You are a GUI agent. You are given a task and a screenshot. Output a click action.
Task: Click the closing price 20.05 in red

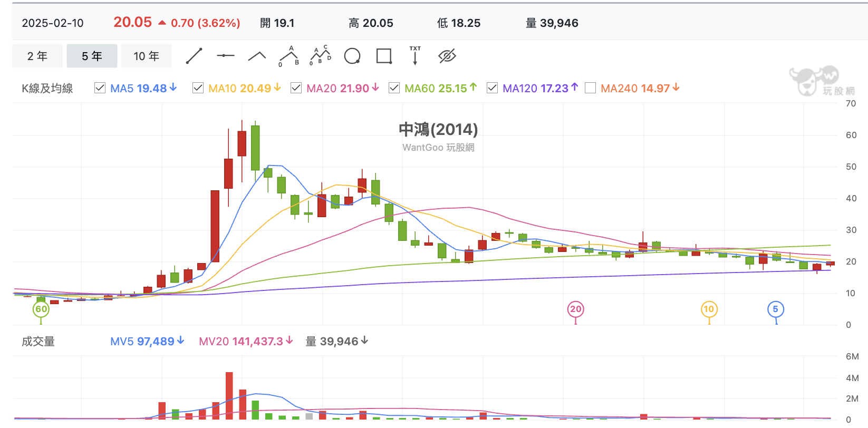(x=132, y=22)
